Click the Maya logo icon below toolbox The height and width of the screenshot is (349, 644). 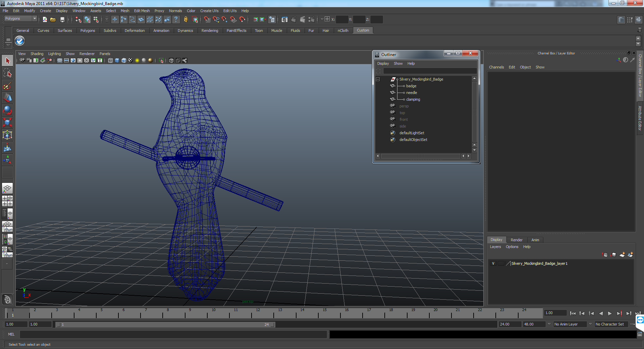pos(7,299)
